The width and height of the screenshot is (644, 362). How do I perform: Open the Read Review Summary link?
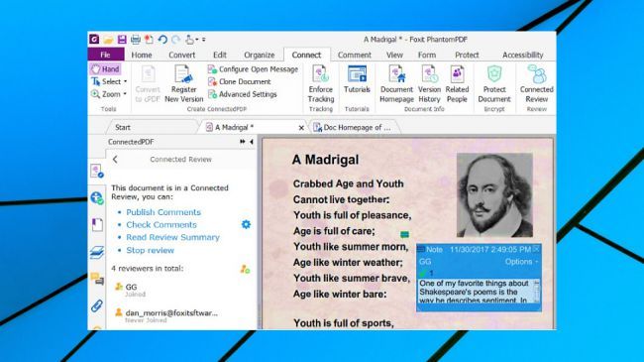click(173, 237)
